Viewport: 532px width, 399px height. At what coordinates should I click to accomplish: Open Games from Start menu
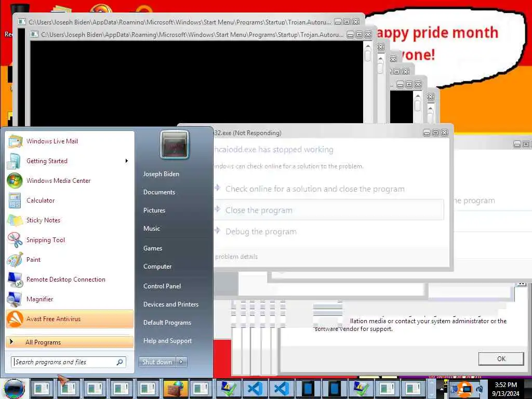(x=153, y=248)
